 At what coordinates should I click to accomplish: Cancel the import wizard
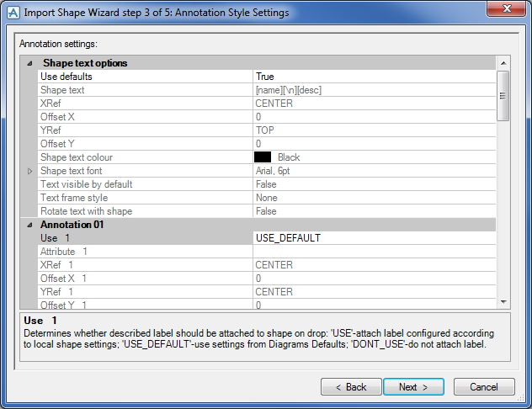click(484, 387)
